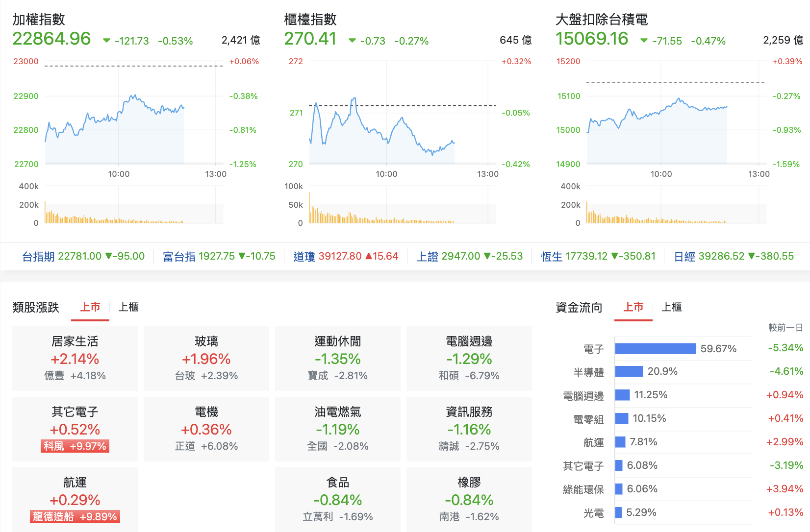Screen dimensions: 810x532
Task: Click the 正道 +6.08% stock text
Action: (206, 446)
